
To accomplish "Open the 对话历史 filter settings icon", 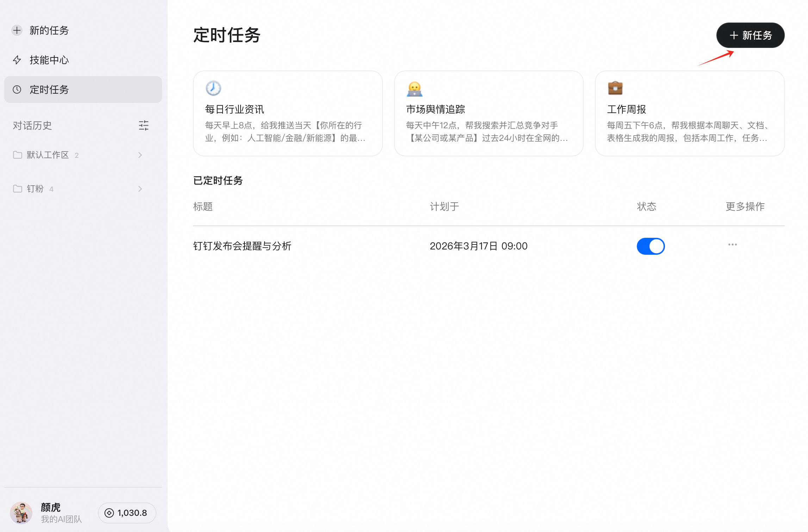I will [x=144, y=125].
